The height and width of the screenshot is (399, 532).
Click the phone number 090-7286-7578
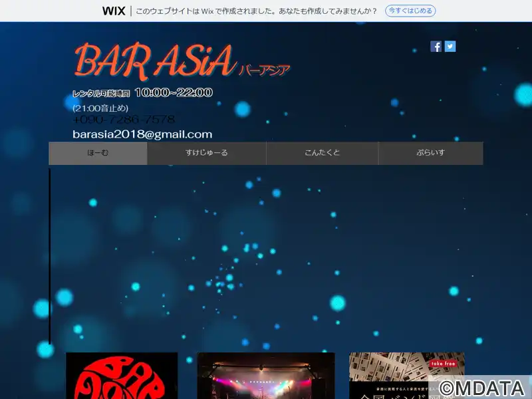(124, 120)
